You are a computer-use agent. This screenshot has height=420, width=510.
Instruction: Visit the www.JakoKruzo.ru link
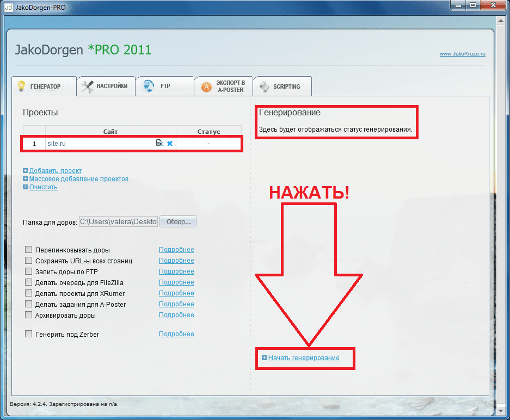462,54
